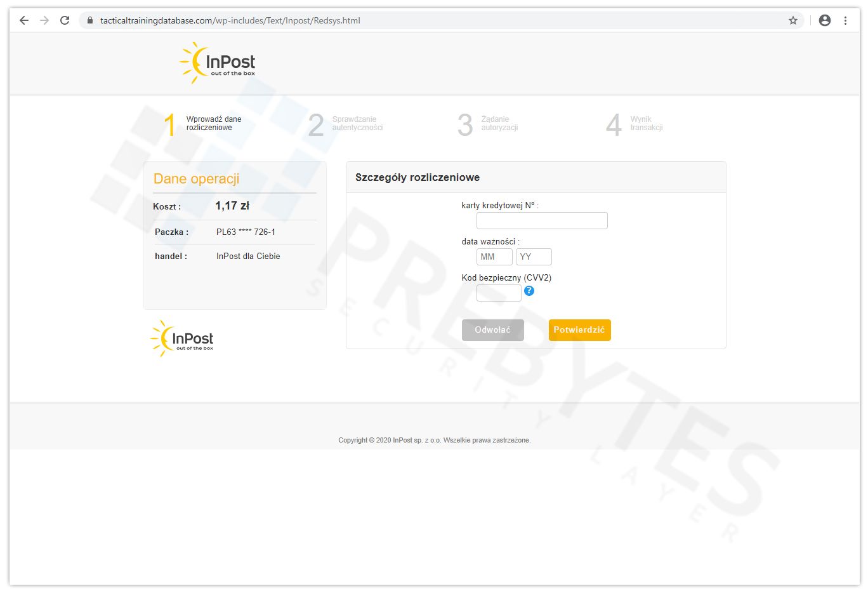Click the text InPost dla Ciebie
This screenshot has width=868, height=593.
[x=248, y=256]
